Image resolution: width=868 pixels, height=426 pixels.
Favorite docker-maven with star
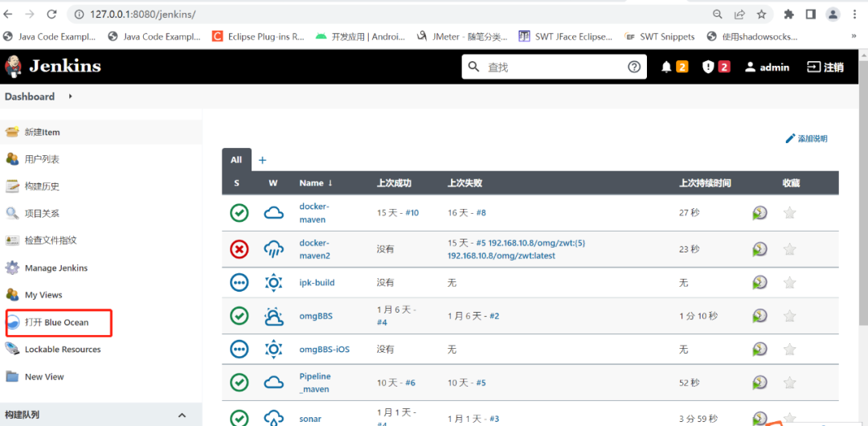(x=790, y=213)
